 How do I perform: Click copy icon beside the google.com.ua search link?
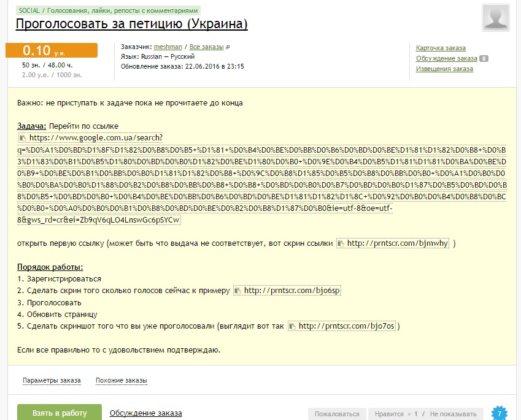23,138
